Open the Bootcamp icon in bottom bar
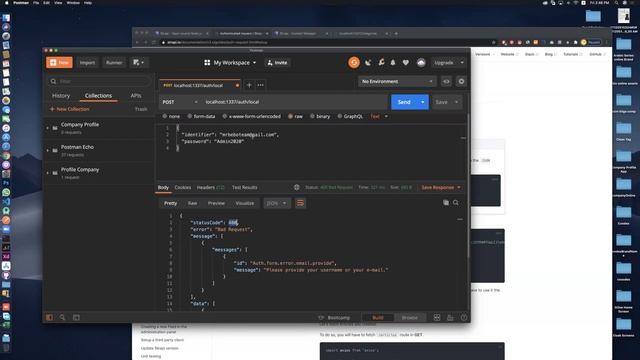This screenshot has width=640, height=360. tap(321, 317)
